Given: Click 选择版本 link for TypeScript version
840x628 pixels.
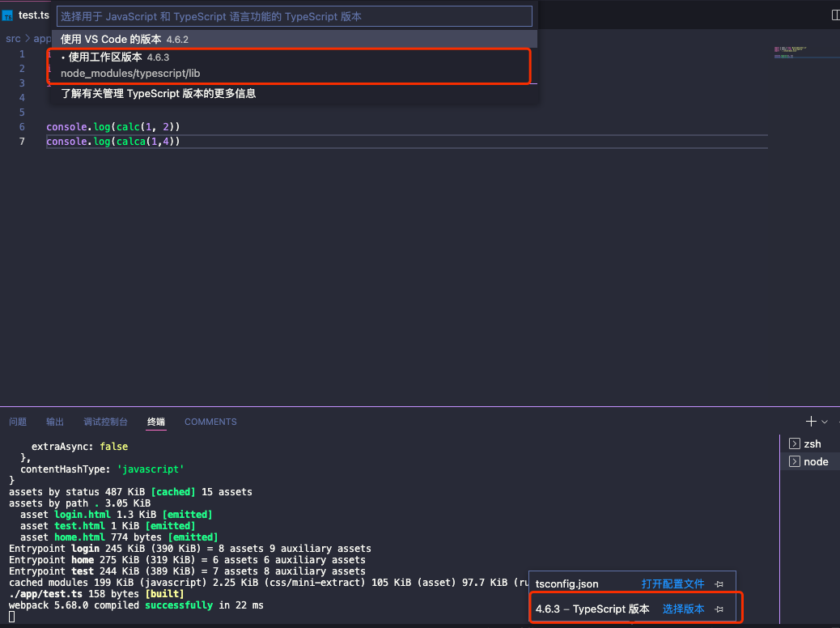Looking at the screenshot, I should coord(684,609).
